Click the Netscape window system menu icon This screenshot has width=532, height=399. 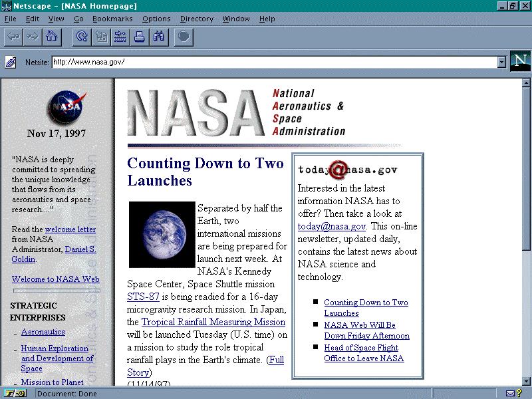[x=6, y=6]
